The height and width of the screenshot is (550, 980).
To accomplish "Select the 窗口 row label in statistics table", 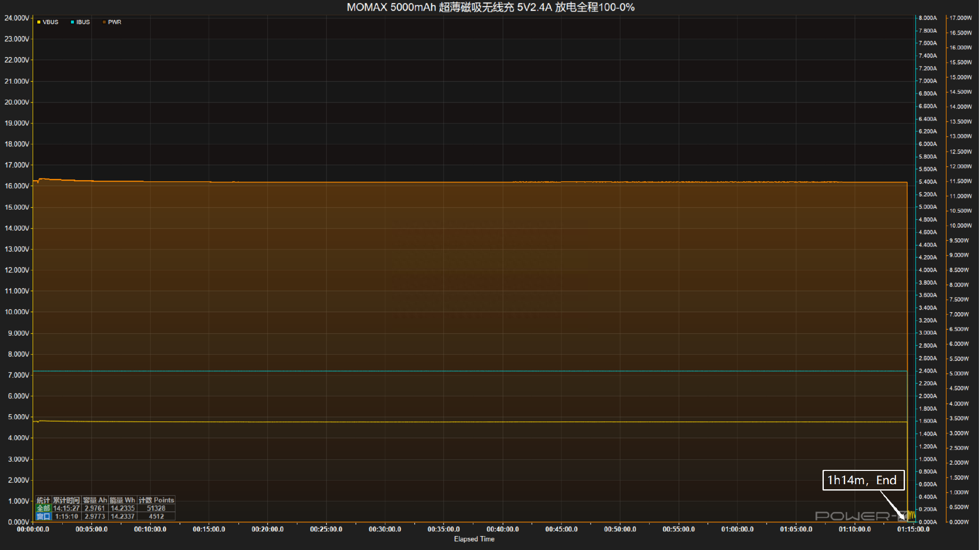I will coord(43,516).
